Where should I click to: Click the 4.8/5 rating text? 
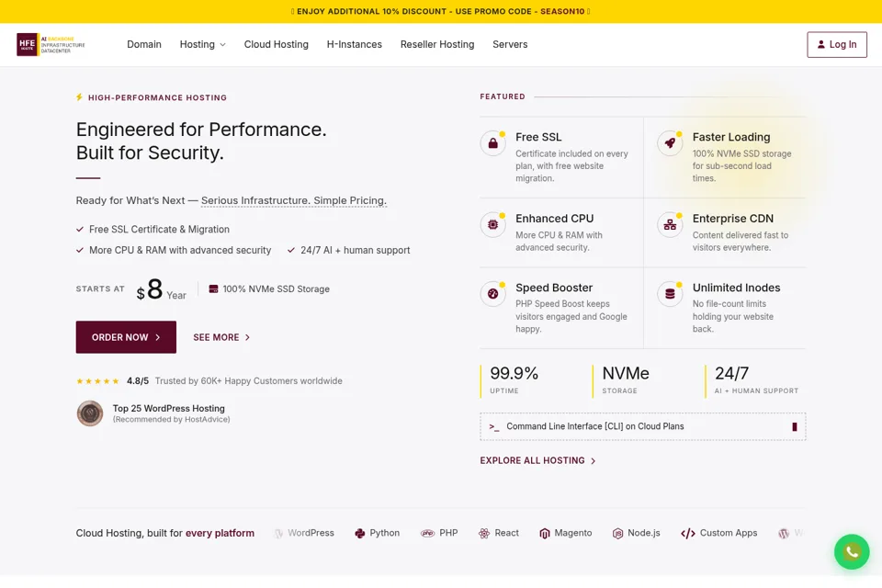(138, 381)
